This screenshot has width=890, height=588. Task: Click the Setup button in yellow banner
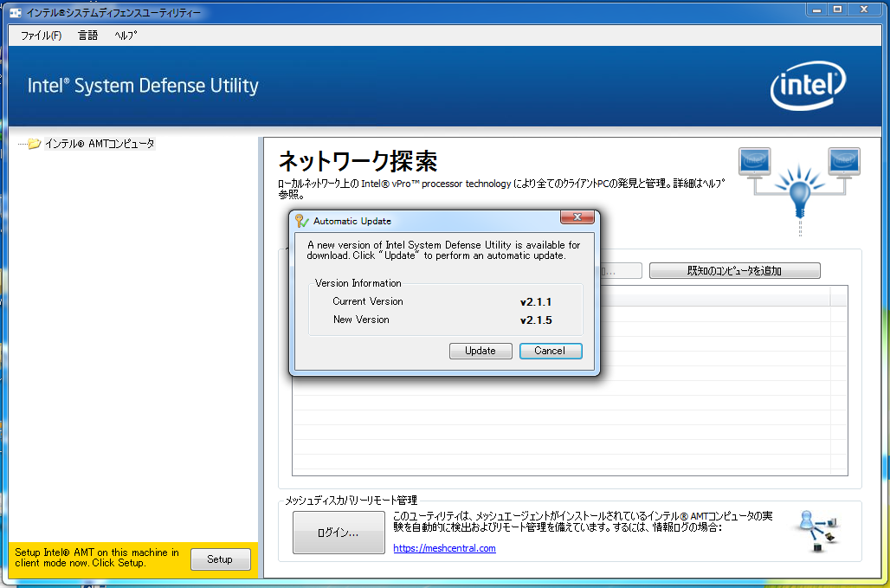tap(220, 559)
